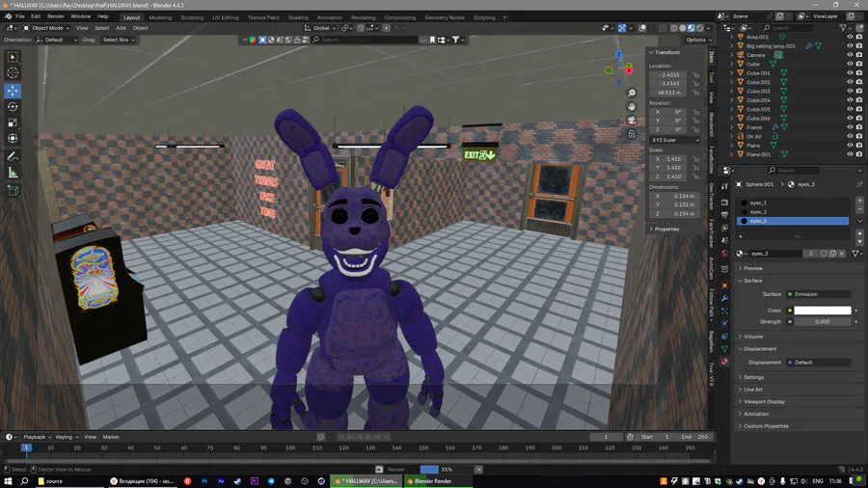Lock the Z scale value
This screenshot has width=868, height=488.
pos(695,176)
